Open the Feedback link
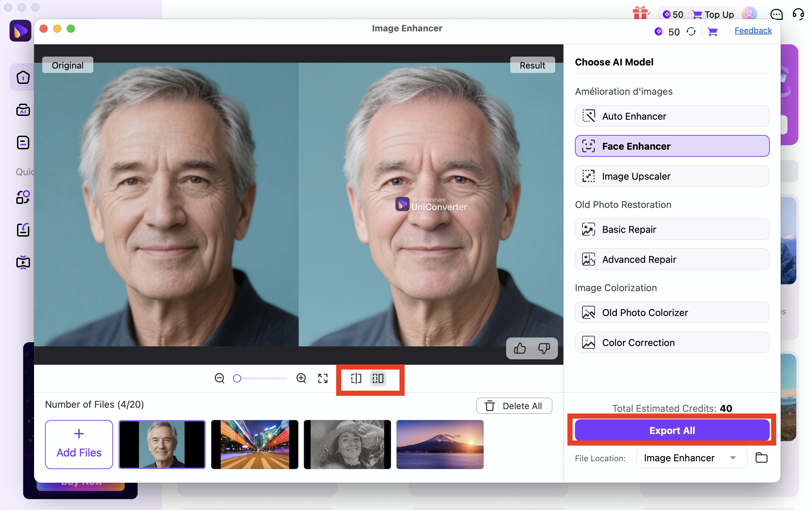Viewport: 812px width, 510px height. coord(753,30)
